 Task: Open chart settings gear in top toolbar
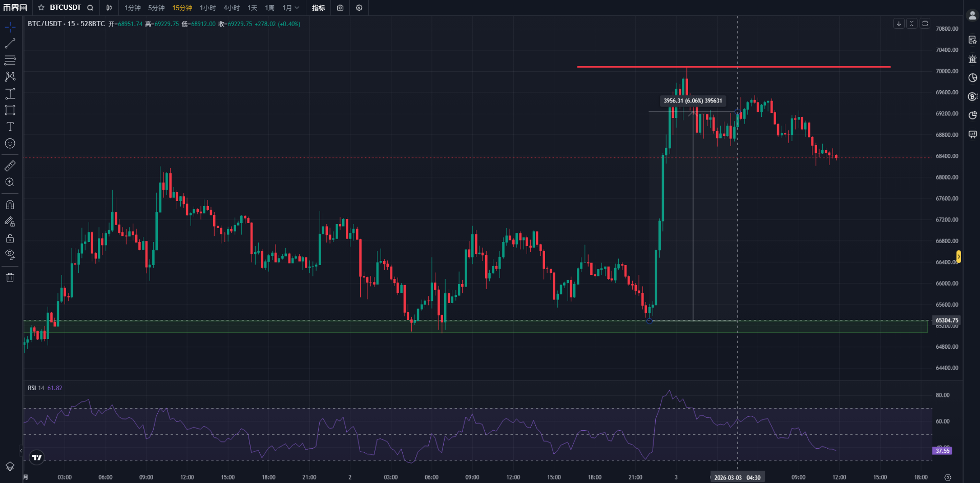[x=359, y=8]
